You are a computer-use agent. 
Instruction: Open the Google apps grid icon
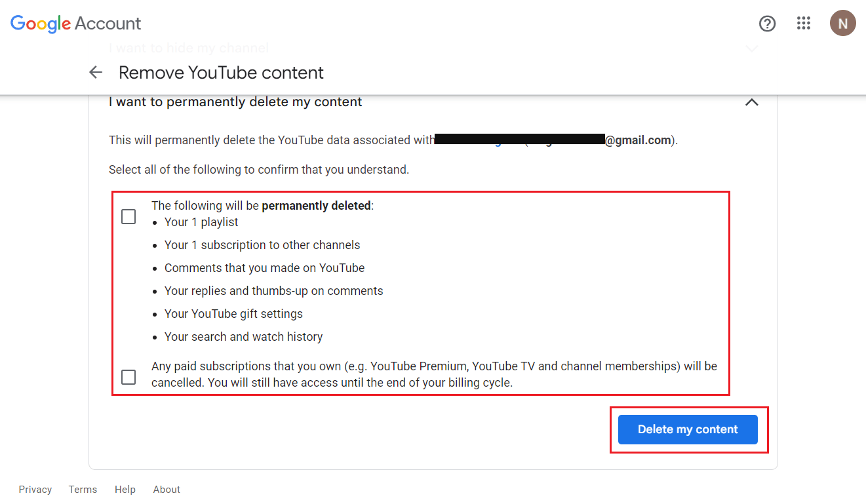coord(804,24)
